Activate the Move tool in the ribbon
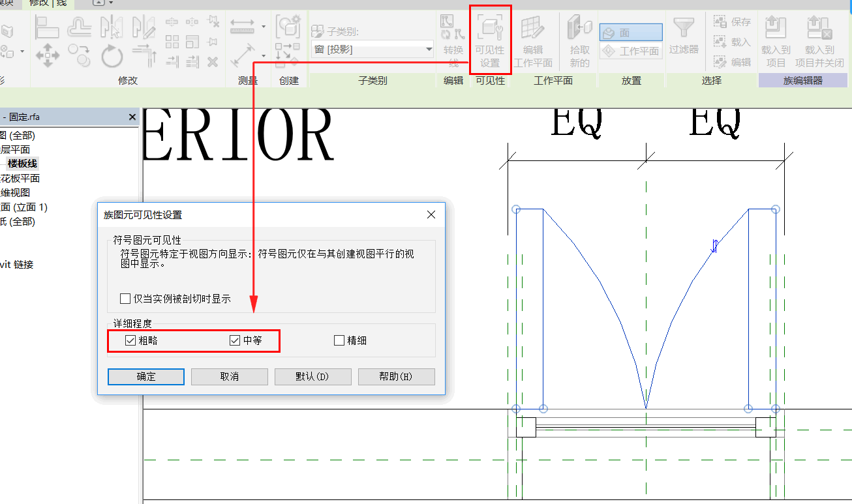This screenshot has height=504, width=852. [47, 55]
